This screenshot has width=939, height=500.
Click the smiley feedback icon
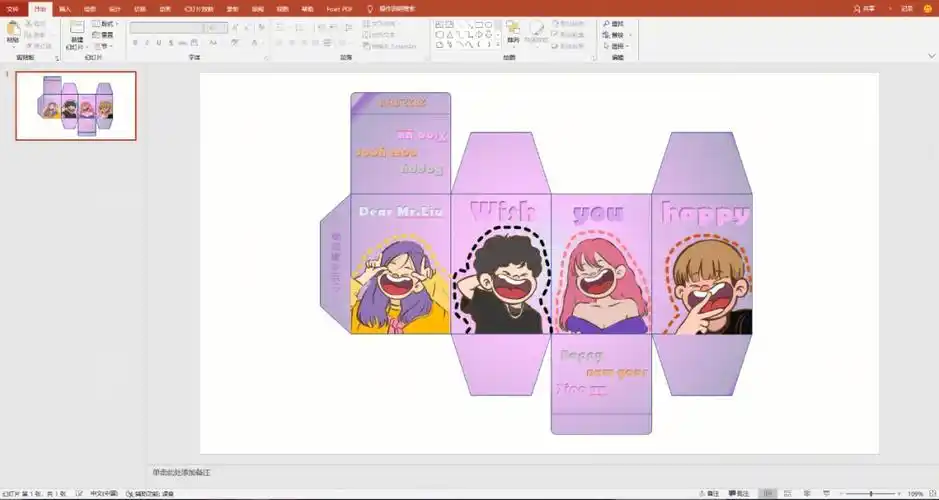pos(927,8)
